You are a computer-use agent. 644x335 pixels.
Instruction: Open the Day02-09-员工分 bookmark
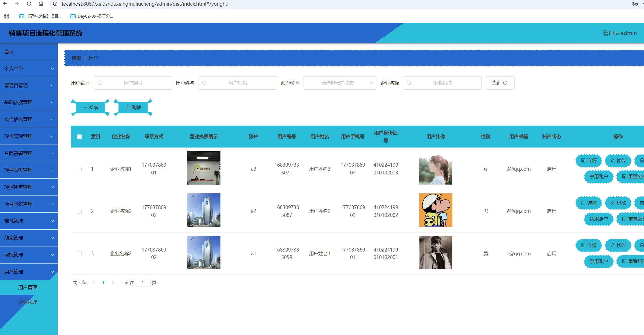92,16
